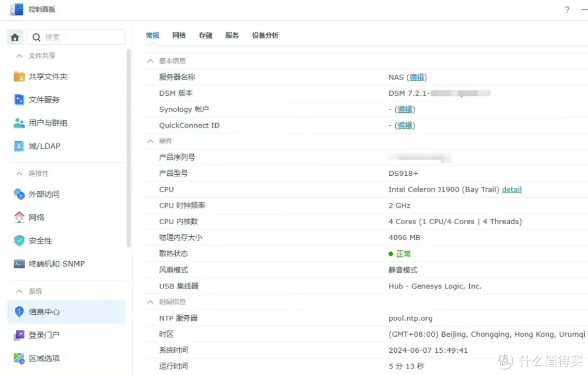
Task: Open the 存储 tab
Action: (x=205, y=35)
